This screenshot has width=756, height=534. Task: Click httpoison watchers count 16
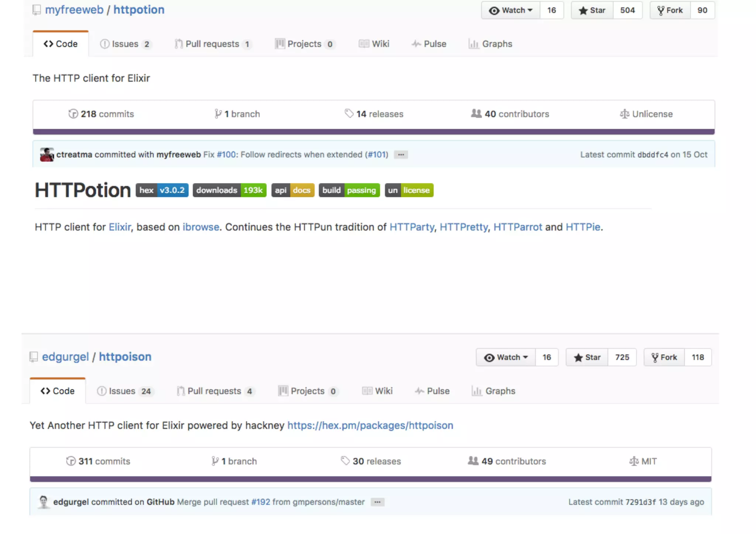[547, 357]
